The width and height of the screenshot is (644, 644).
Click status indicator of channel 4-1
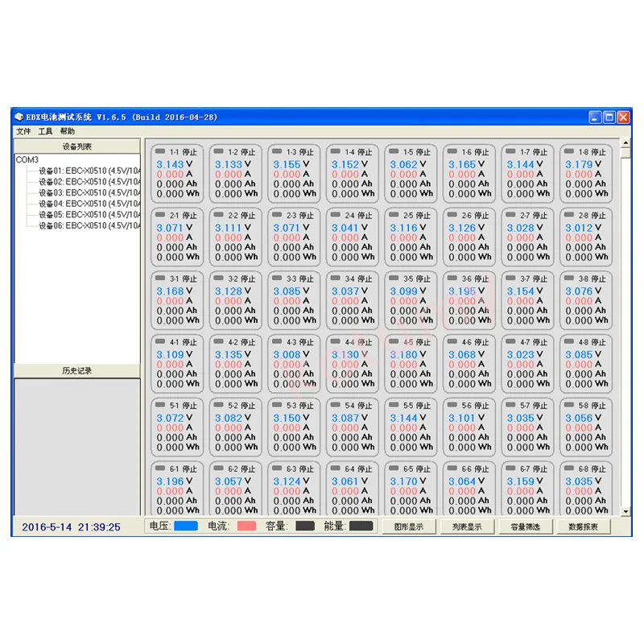160,341
